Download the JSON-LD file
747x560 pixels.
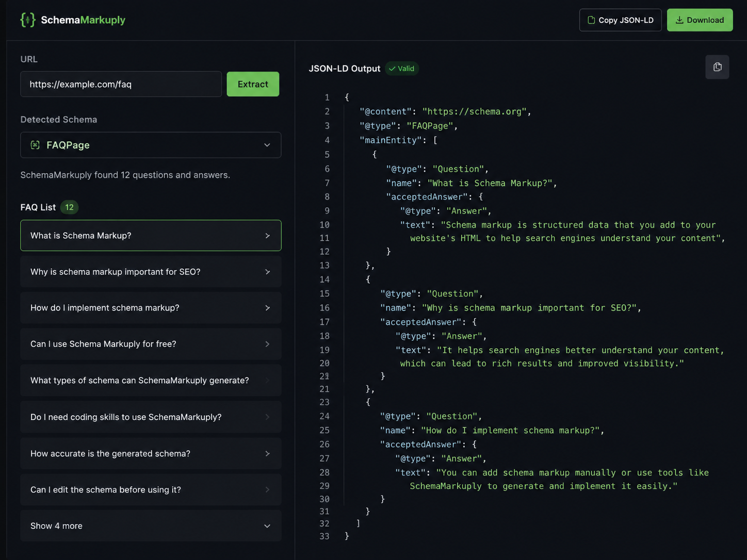pos(700,20)
